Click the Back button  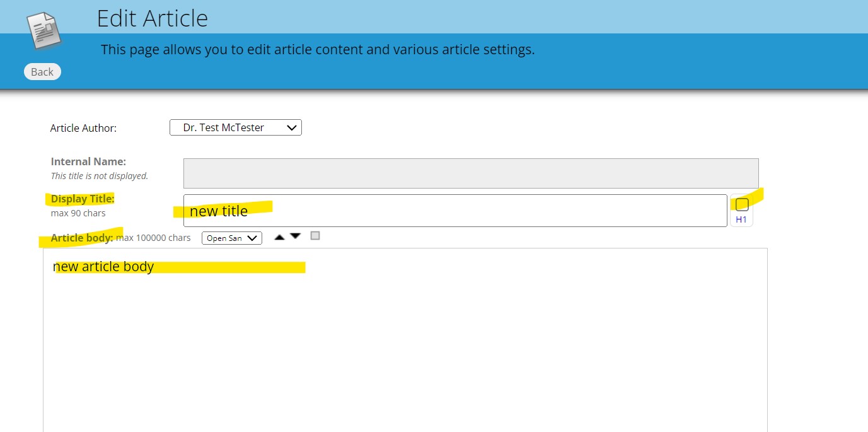[x=42, y=72]
